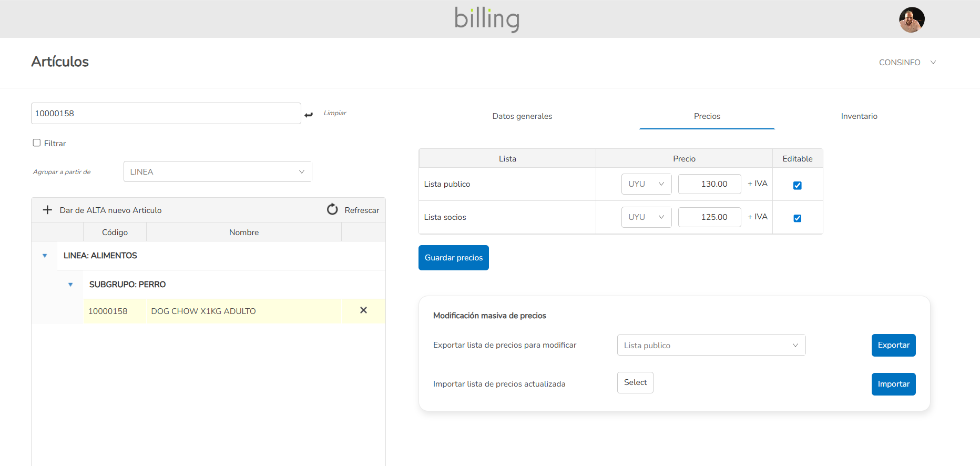The height and width of the screenshot is (466, 980).
Task: Click the plus icon to add new article
Action: [x=47, y=210]
